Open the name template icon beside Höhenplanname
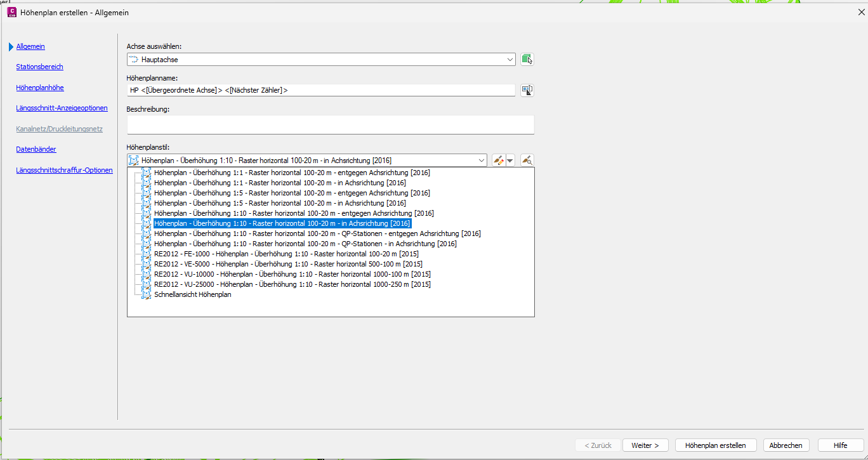The height and width of the screenshot is (460, 868). [527, 90]
